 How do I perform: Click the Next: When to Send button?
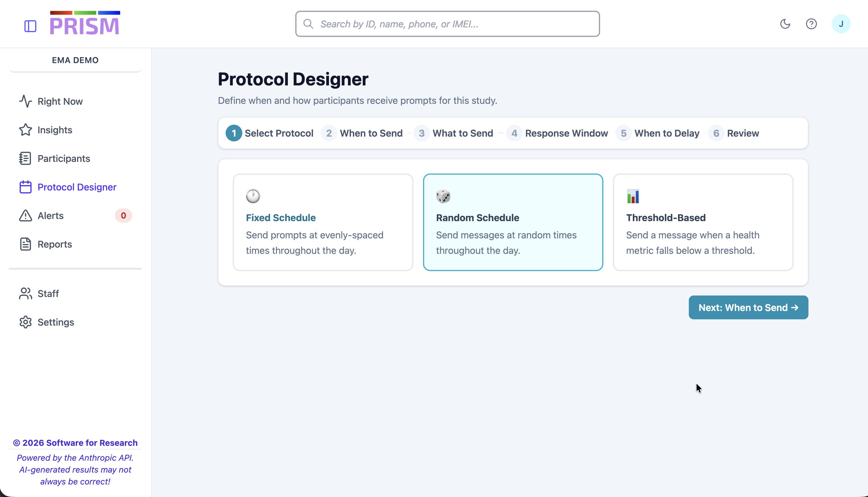point(748,307)
